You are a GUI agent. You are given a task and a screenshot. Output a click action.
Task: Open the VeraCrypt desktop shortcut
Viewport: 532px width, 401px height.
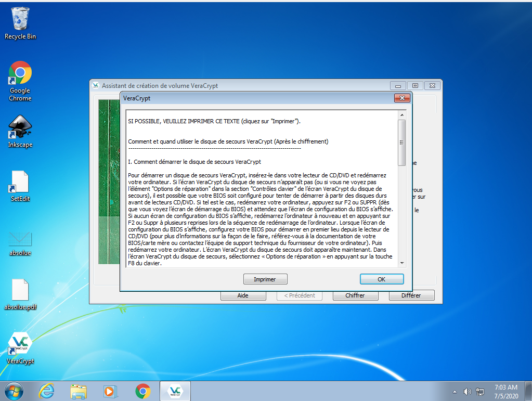coord(20,344)
